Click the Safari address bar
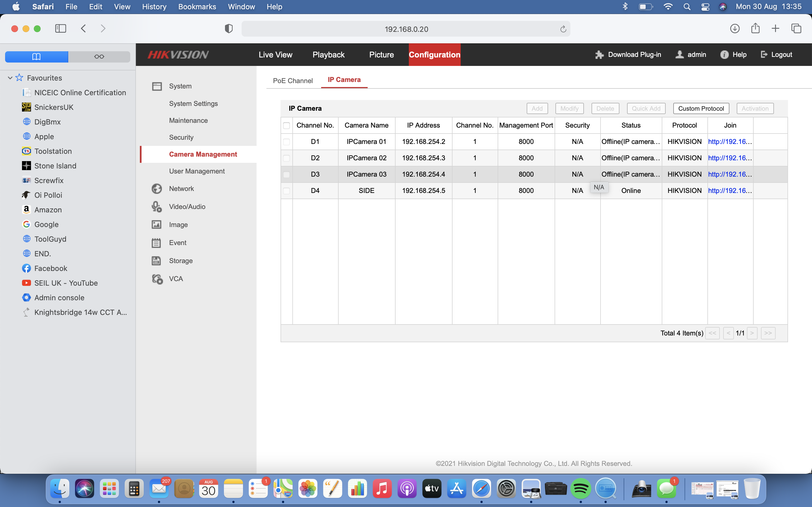 (x=406, y=29)
